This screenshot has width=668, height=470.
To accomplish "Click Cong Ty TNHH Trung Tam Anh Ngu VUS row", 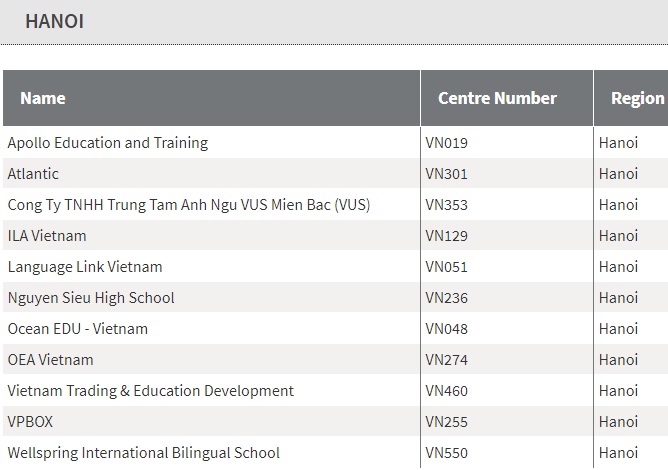I will pyautogui.click(x=189, y=205).
